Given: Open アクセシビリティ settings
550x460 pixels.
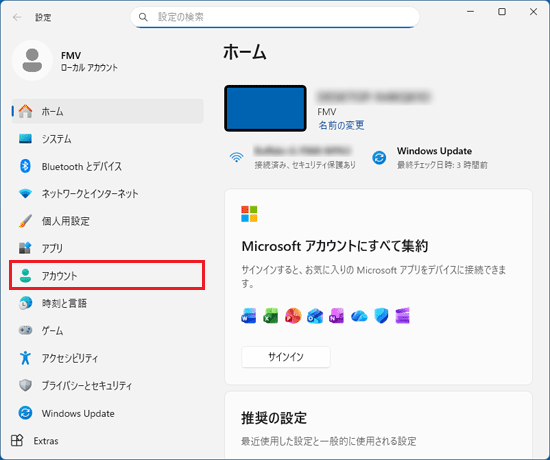Looking at the screenshot, I should (x=108, y=358).
